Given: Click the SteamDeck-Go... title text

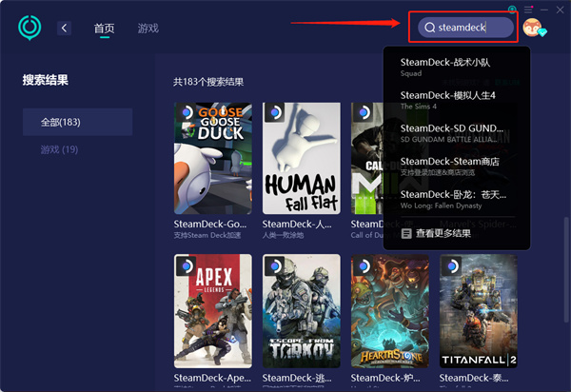Looking at the screenshot, I should [x=210, y=224].
